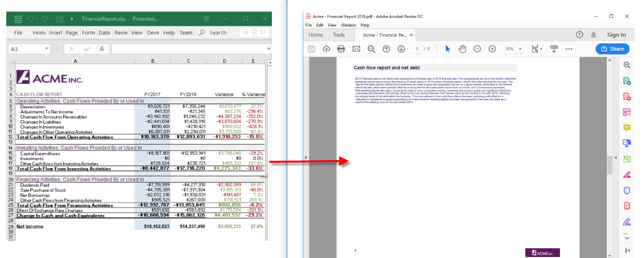Save the PDF with Acrobat's save icon
The width and height of the screenshot is (644, 258).
(x=311, y=49)
